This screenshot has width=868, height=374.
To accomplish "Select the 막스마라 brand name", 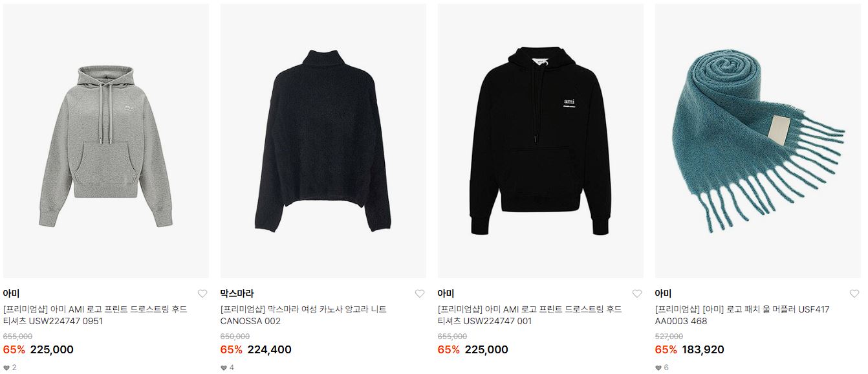I will point(237,294).
